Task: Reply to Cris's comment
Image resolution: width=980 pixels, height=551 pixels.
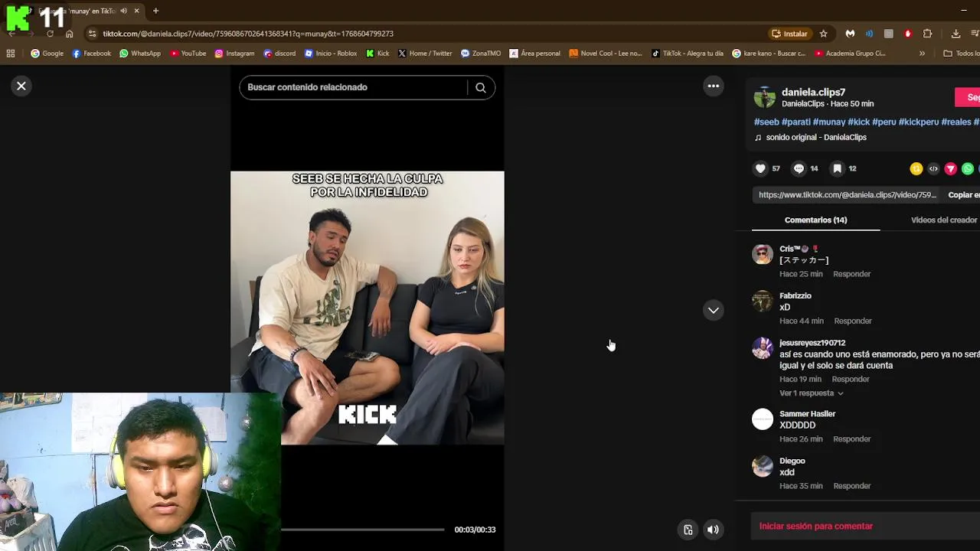Action: 852,274
